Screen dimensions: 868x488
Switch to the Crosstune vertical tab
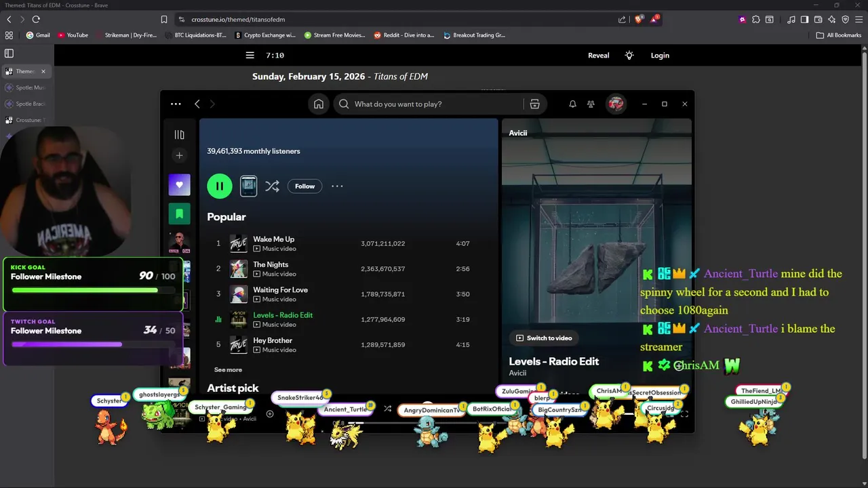(x=26, y=120)
